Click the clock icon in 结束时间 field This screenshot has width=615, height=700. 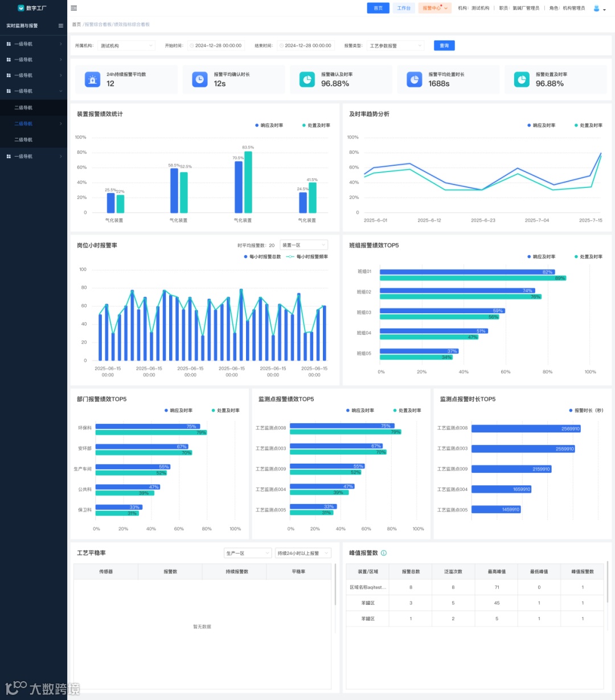click(x=281, y=46)
